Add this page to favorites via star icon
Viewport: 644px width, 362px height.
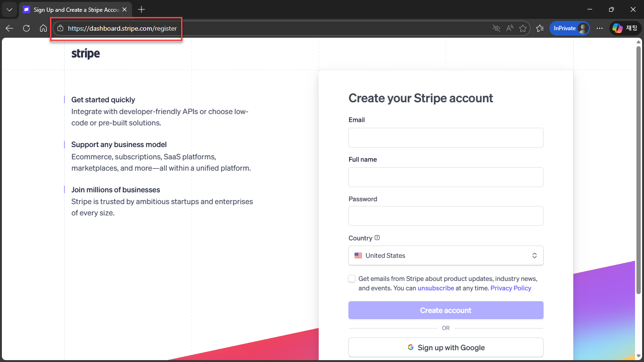(x=523, y=28)
